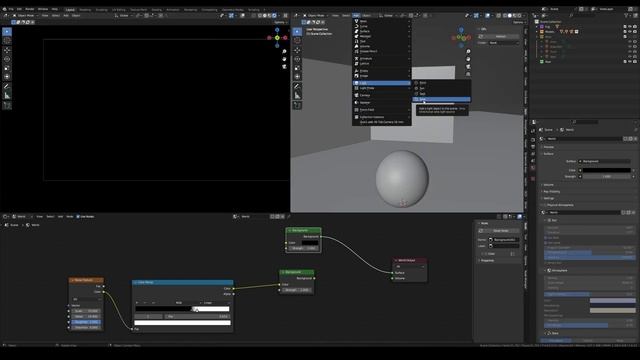Click the Roughness field on Noise Texture node
Viewport: 640px width, 360px height.
pyautogui.click(x=86, y=322)
